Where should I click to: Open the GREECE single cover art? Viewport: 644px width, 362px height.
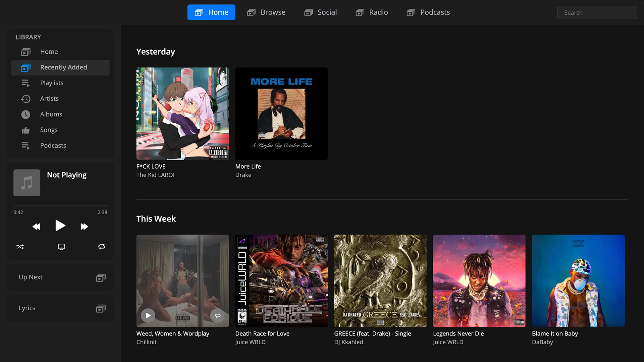[x=380, y=281]
